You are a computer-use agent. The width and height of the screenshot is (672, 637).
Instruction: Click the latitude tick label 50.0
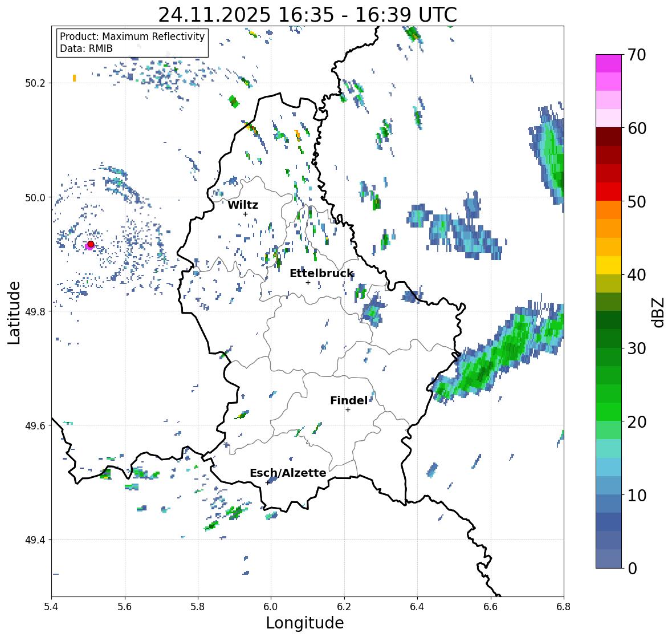pos(35,198)
